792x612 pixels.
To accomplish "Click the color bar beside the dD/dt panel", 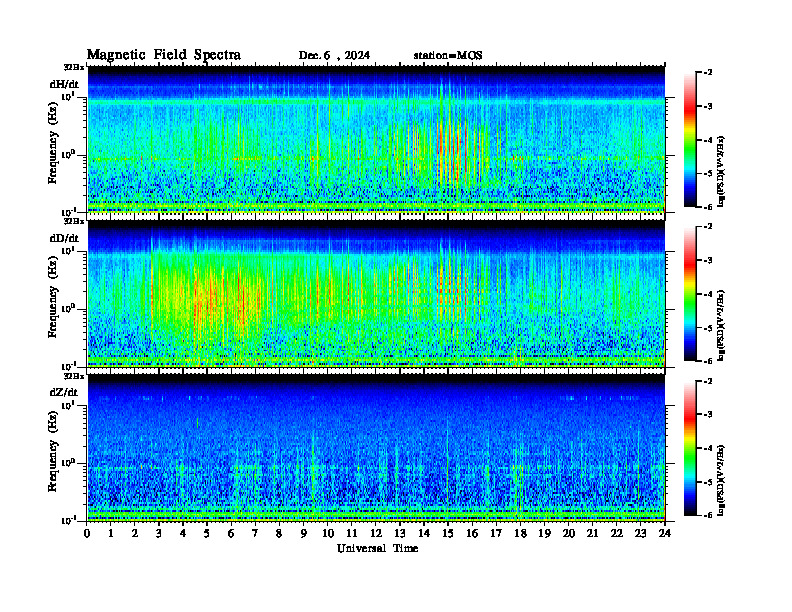I will 690,294.
